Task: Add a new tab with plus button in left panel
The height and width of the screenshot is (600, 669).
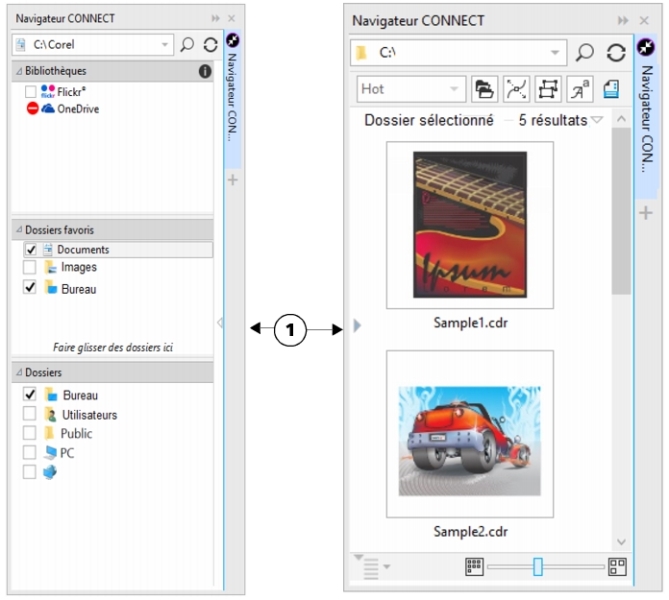Action: pos(233,180)
